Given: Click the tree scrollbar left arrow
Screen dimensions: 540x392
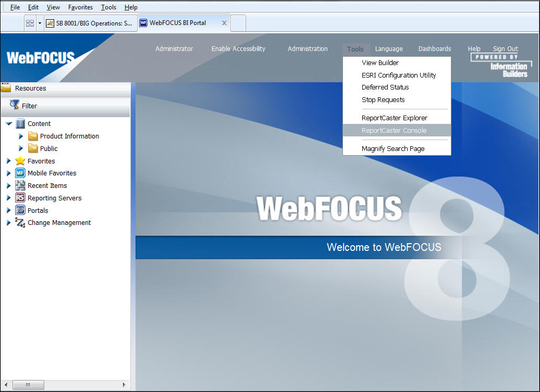Looking at the screenshot, I should pyautogui.click(x=6, y=385).
